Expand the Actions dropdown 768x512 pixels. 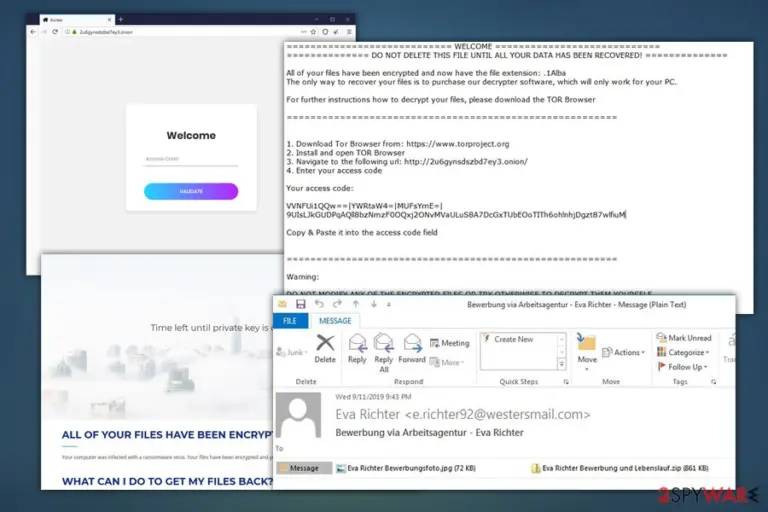point(624,352)
